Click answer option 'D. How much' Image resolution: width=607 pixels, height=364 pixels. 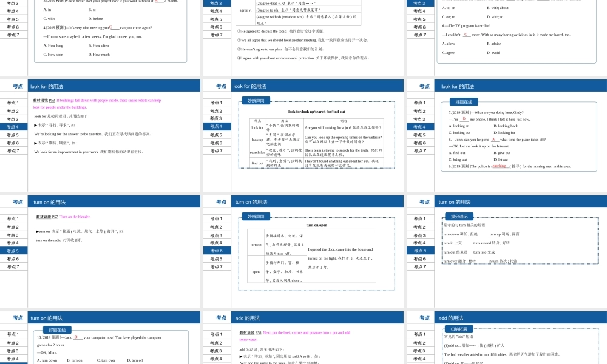[99, 55]
